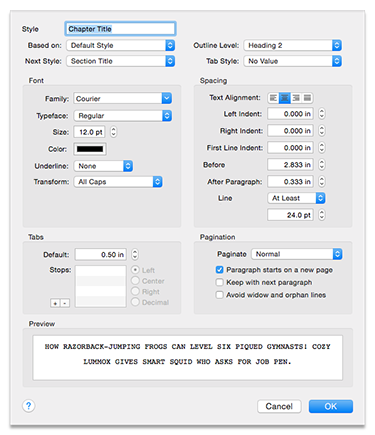Open the Underline dropdown
Viewport: 375px width, 435px height.
(x=103, y=166)
